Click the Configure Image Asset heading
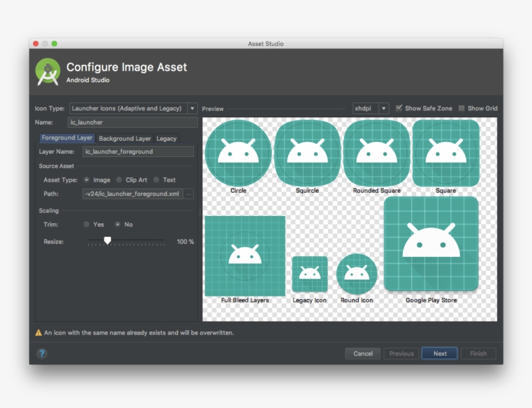The height and width of the screenshot is (408, 532). (127, 67)
